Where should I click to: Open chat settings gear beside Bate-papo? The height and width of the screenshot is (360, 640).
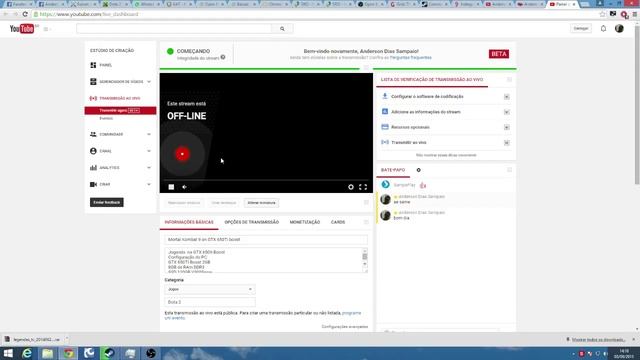[418, 170]
